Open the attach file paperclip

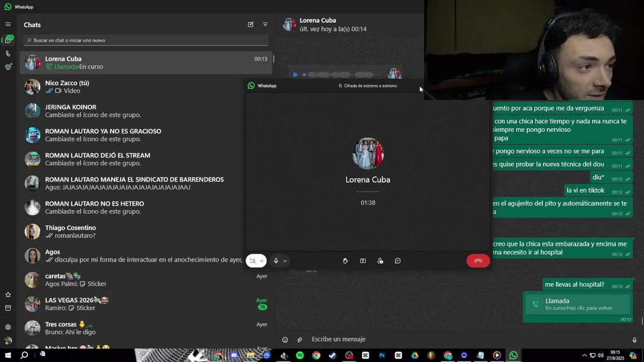[x=300, y=340]
